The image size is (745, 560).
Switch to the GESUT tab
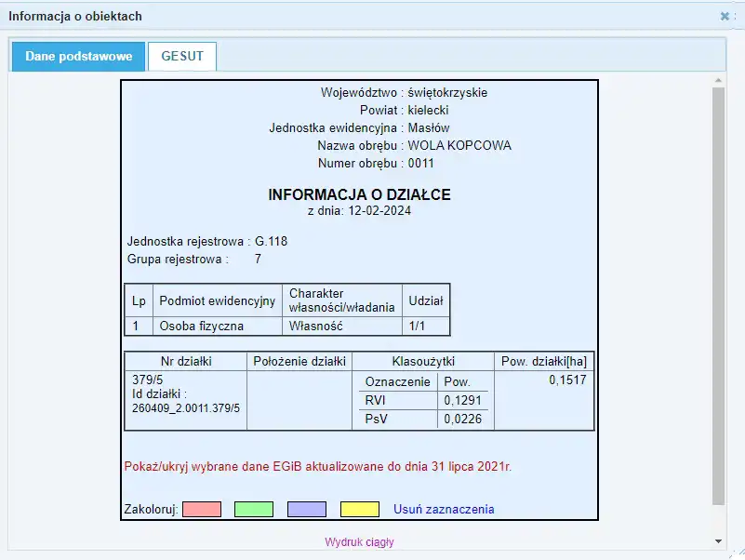[181, 56]
